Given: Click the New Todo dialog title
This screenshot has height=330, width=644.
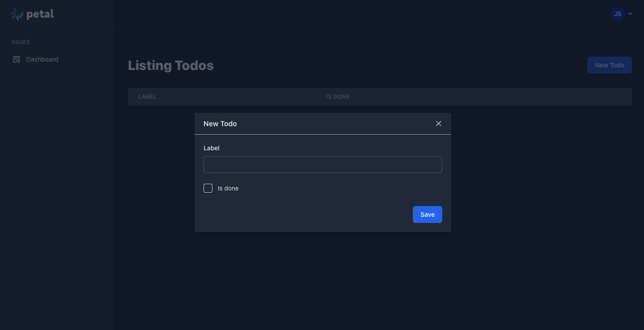Looking at the screenshot, I should [x=220, y=124].
